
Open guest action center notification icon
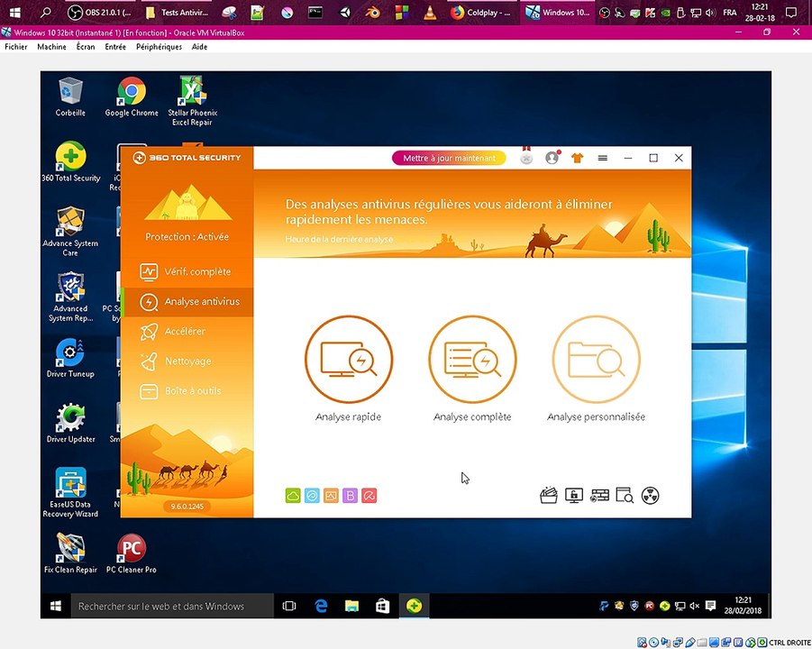[x=710, y=606]
